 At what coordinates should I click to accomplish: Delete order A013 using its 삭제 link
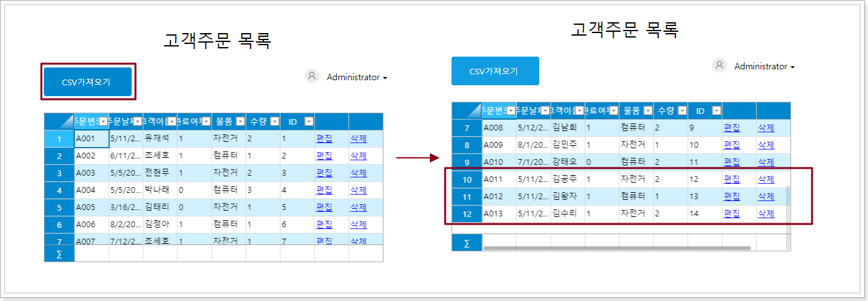766,214
